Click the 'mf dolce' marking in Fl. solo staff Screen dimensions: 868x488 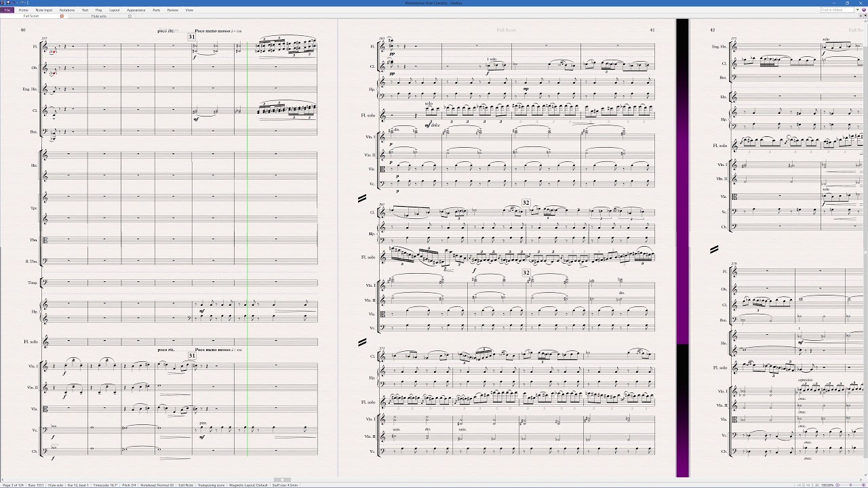tap(431, 125)
